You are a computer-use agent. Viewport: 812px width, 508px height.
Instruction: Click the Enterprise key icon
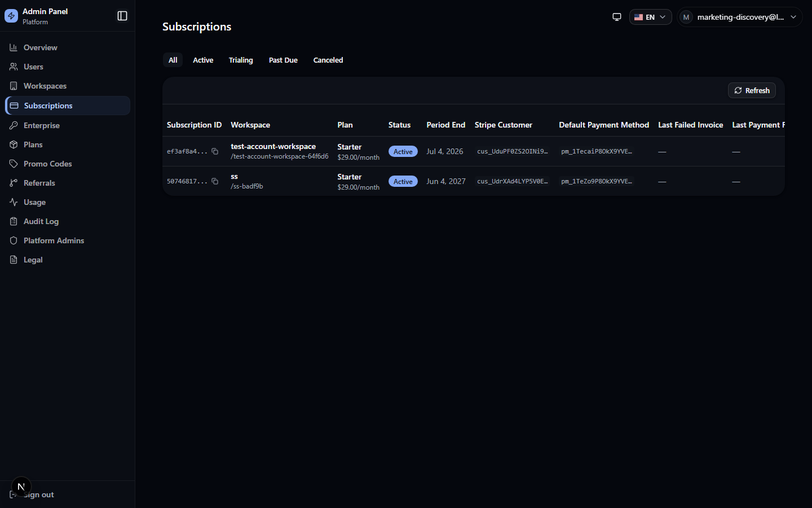pyautogui.click(x=14, y=125)
